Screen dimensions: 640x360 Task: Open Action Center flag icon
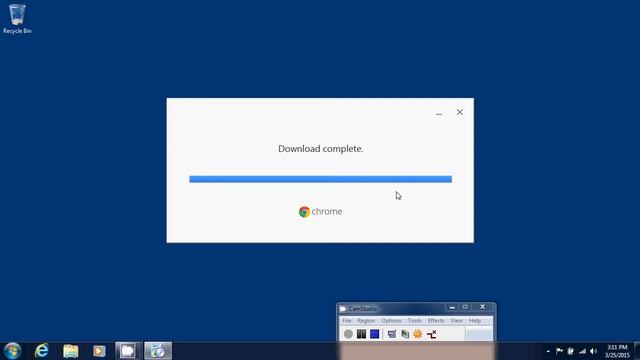(x=559, y=351)
